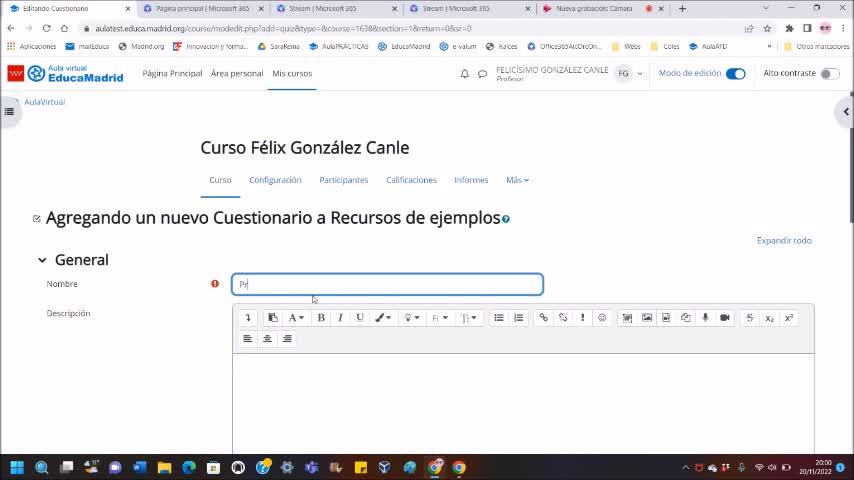Open File Explorer from the taskbar

pos(164,467)
